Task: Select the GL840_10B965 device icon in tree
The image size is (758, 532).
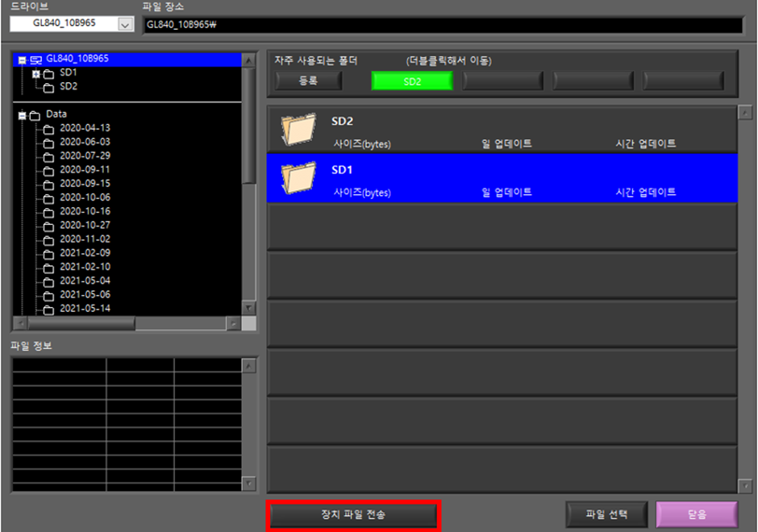Action: coord(35,60)
